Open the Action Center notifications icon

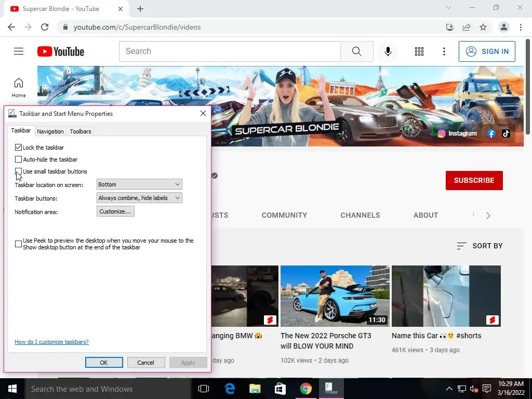coord(487,389)
